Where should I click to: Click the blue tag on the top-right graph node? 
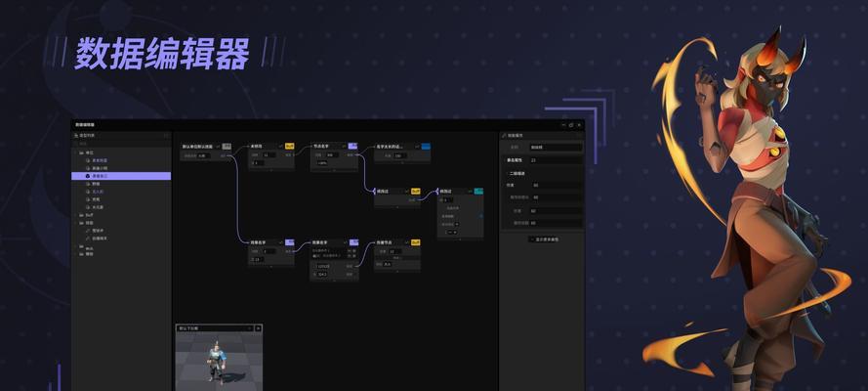pyautogui.click(x=426, y=147)
